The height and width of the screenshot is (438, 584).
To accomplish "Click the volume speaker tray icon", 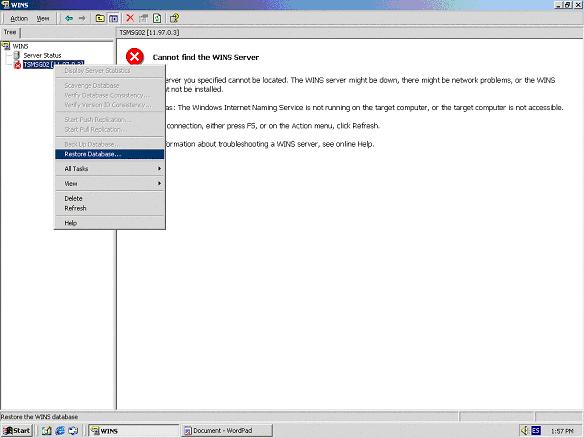I will [x=524, y=431].
